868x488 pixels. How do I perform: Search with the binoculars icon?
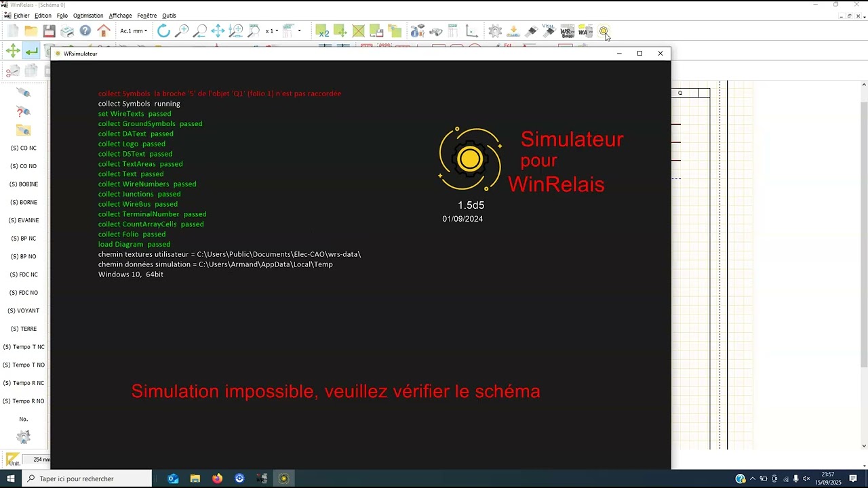click(435, 31)
